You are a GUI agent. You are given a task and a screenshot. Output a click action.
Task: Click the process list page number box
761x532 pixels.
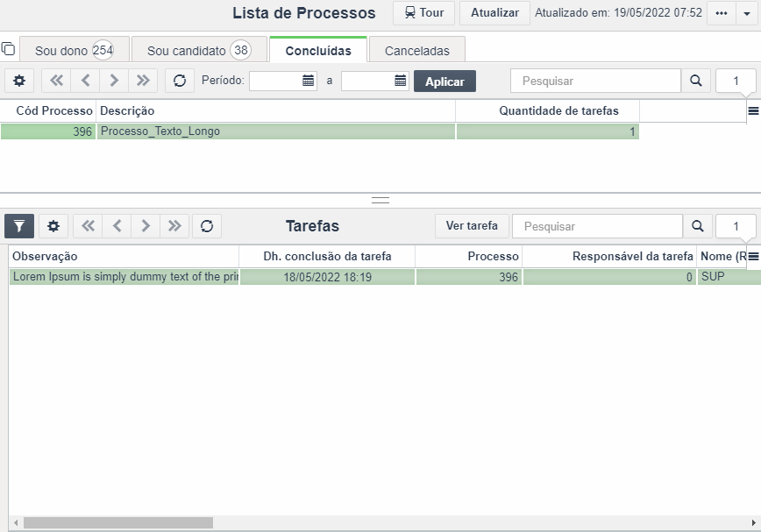coord(736,81)
